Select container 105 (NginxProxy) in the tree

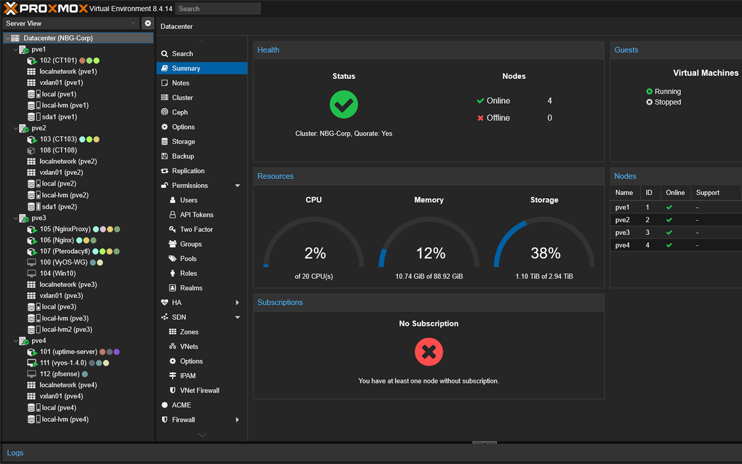tap(65, 229)
